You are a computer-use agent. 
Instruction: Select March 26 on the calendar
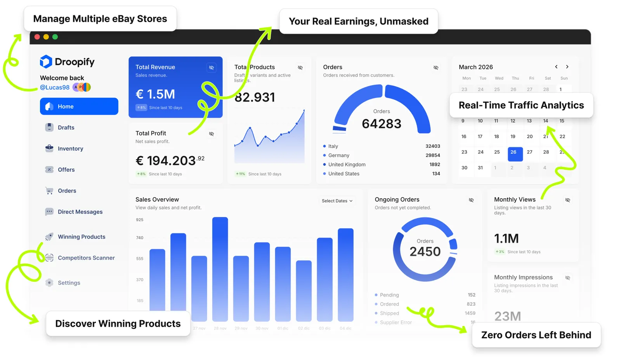(515, 154)
